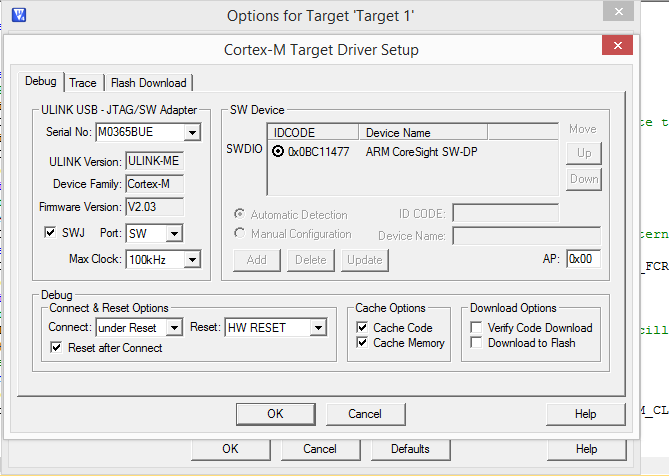Select Manual Configuration radio button
The height and width of the screenshot is (476, 669).
pyautogui.click(x=240, y=233)
